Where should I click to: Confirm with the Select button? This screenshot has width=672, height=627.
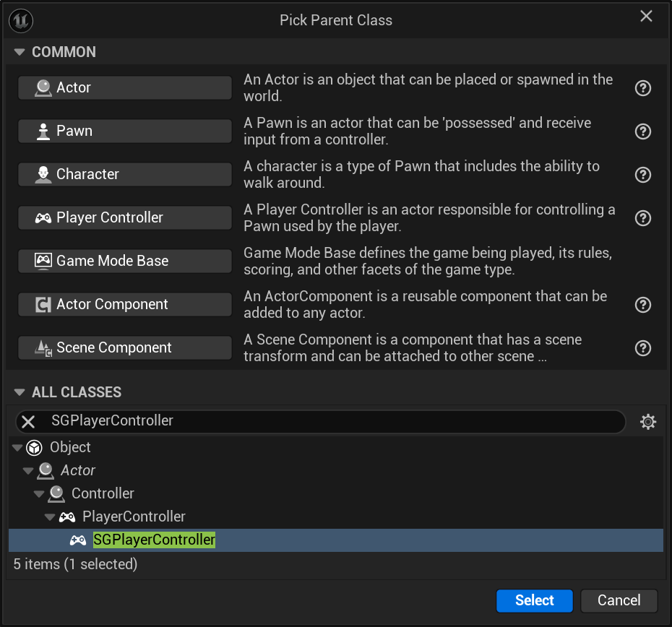click(534, 600)
